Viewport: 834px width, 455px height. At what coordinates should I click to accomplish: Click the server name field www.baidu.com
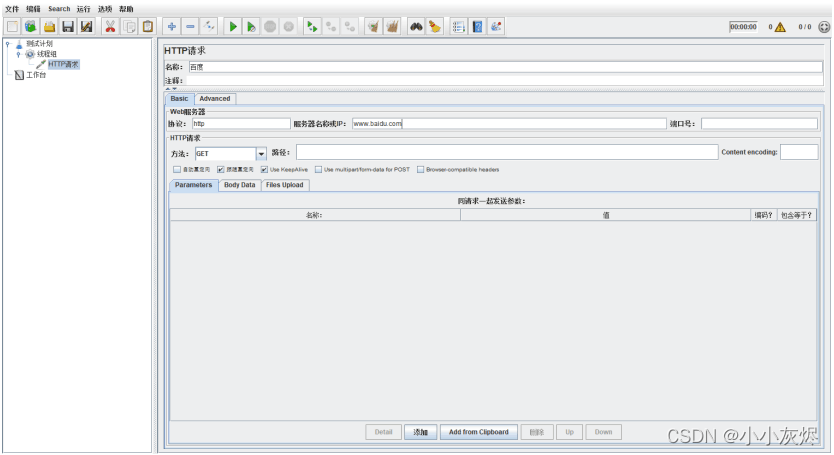coord(509,123)
